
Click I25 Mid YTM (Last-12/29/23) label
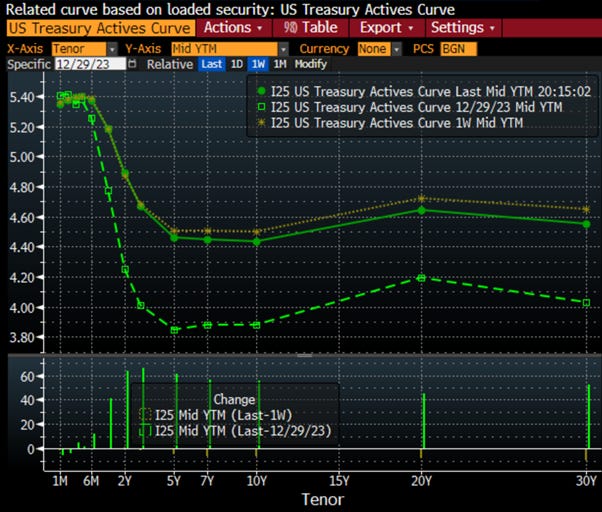tap(243, 431)
